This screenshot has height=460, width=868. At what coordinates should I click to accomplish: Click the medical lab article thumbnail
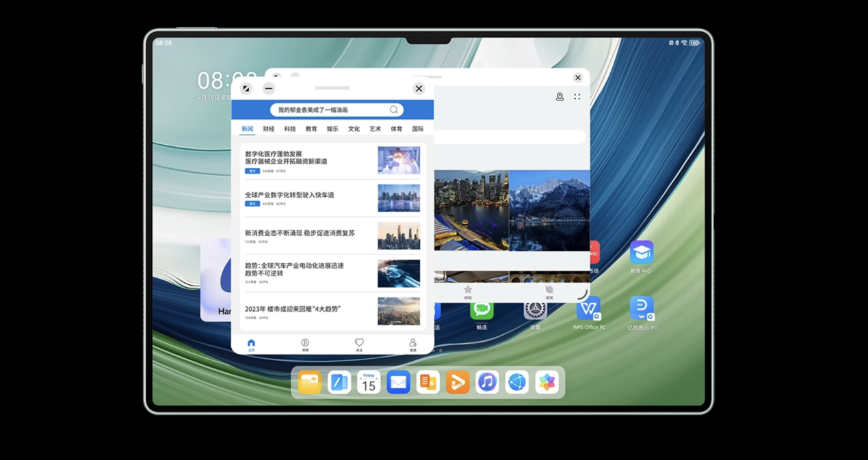[399, 161]
